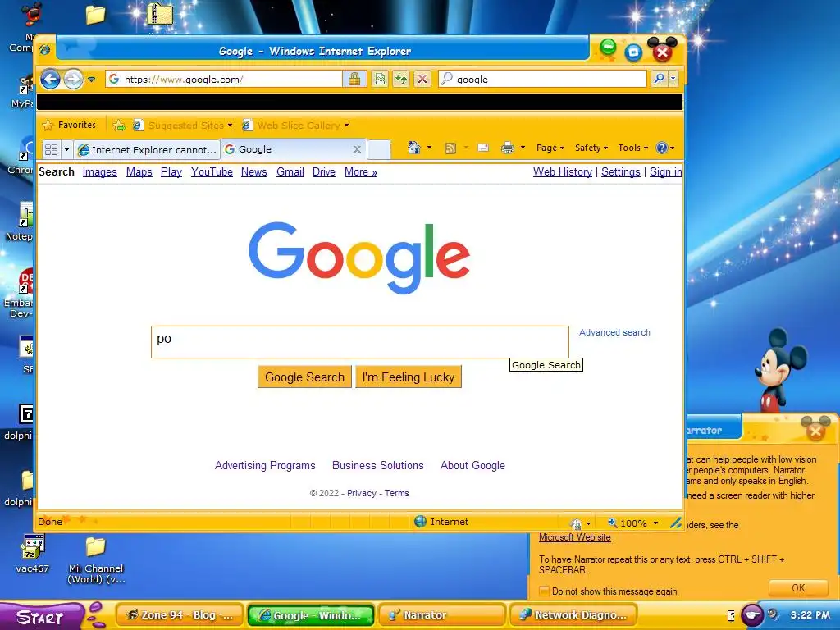Screen dimensions: 840x630
Task: Open the Start menu
Action: (x=42, y=617)
